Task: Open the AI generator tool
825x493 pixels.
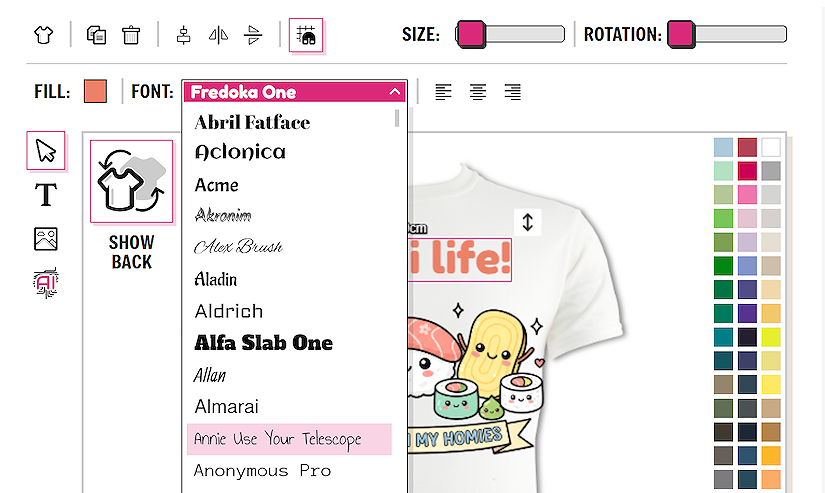Action: point(46,283)
